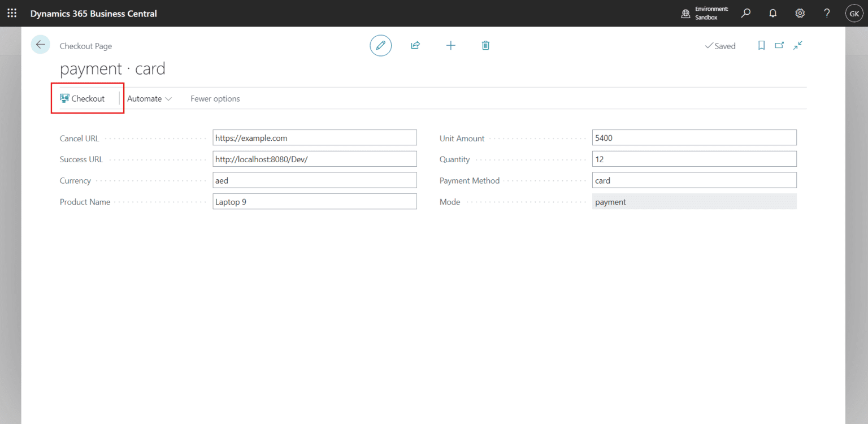Open page in a new window
The width and height of the screenshot is (868, 424).
pos(779,45)
